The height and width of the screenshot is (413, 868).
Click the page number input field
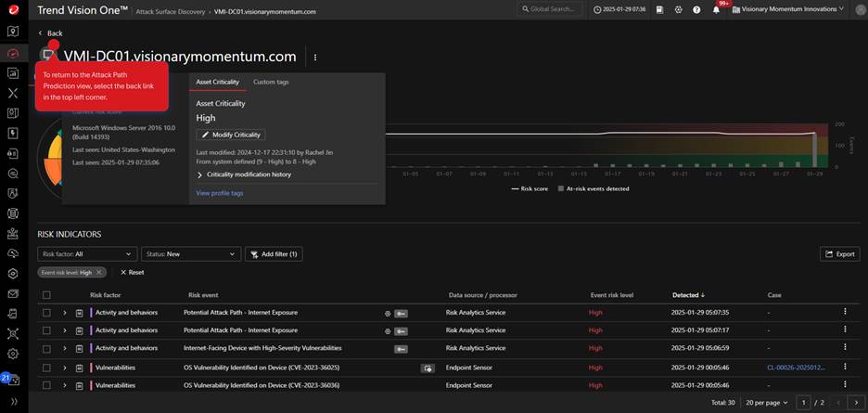803,403
